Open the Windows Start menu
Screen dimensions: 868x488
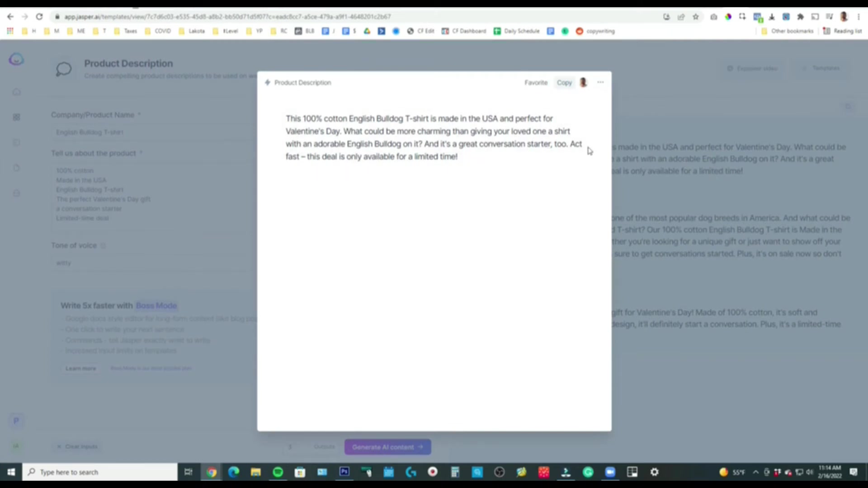coord(11,472)
